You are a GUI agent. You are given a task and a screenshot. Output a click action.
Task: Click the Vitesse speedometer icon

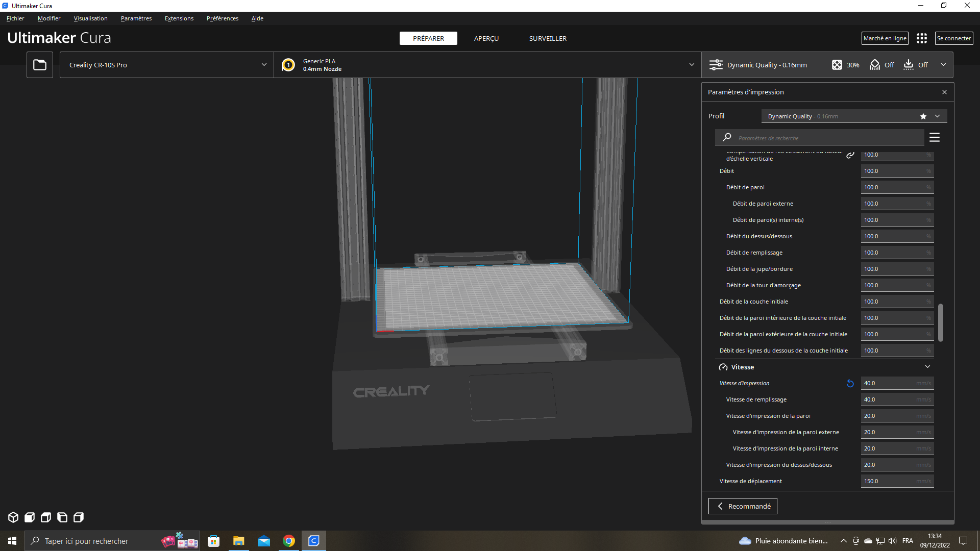click(x=723, y=367)
